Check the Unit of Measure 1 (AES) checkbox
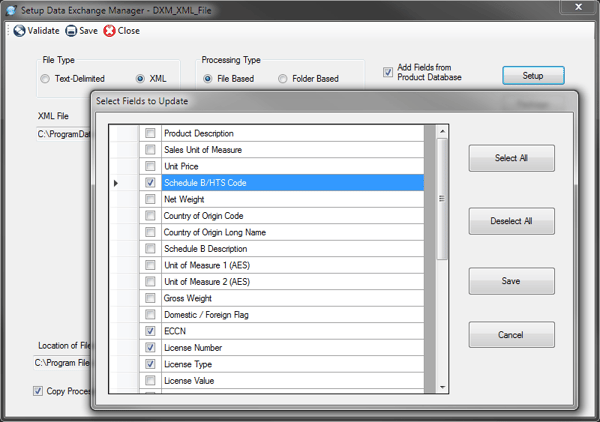The height and width of the screenshot is (422, 600). pos(150,265)
